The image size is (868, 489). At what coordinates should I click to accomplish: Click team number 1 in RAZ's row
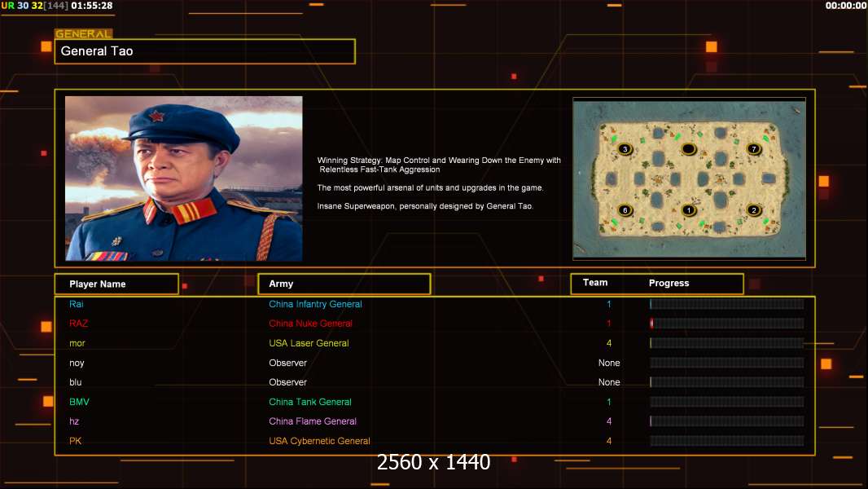(609, 324)
